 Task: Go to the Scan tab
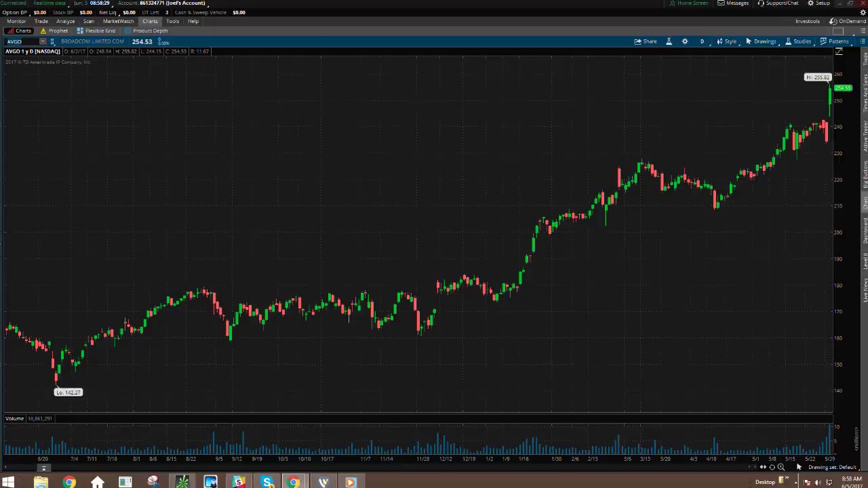[89, 21]
